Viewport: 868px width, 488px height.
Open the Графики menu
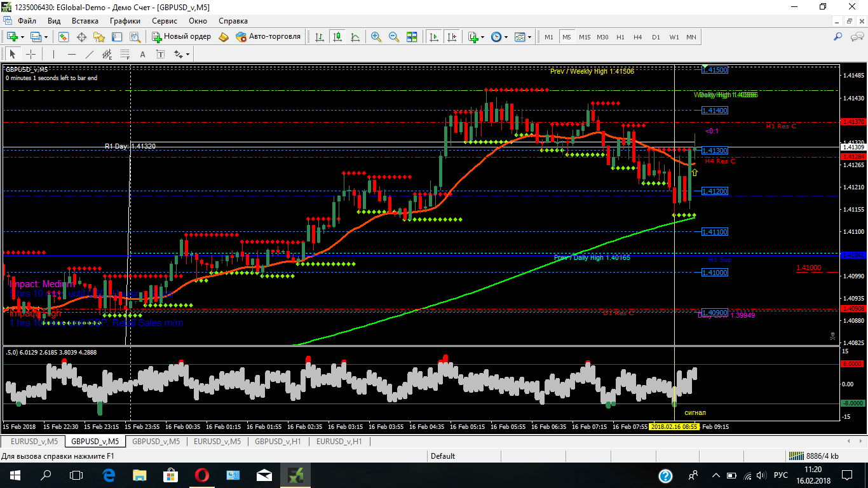[x=125, y=21]
